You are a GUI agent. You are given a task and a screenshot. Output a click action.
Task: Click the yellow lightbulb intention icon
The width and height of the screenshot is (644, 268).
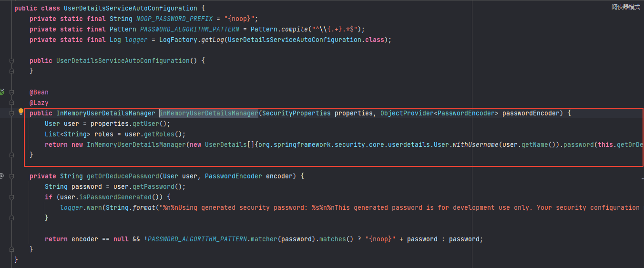[x=21, y=112]
